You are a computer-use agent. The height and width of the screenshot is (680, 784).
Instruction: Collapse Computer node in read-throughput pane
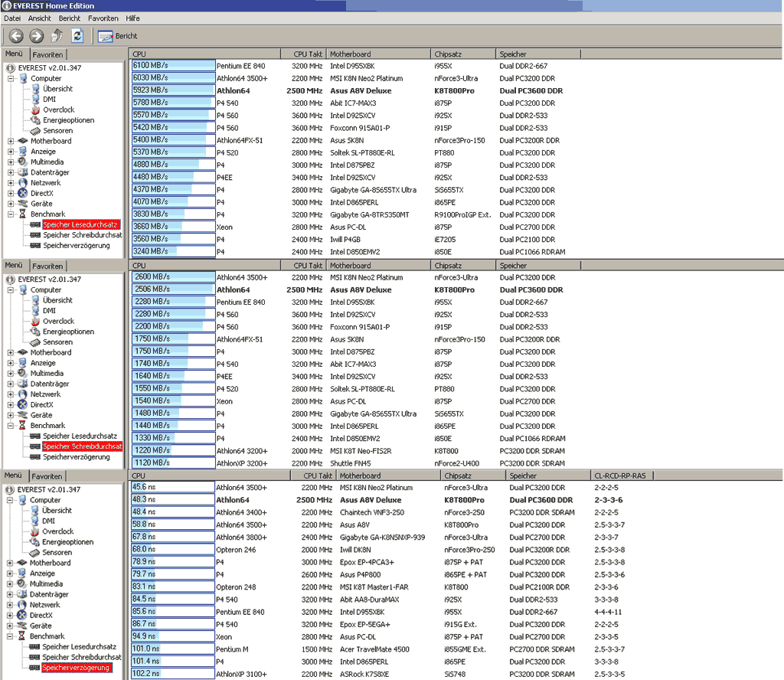[11, 79]
